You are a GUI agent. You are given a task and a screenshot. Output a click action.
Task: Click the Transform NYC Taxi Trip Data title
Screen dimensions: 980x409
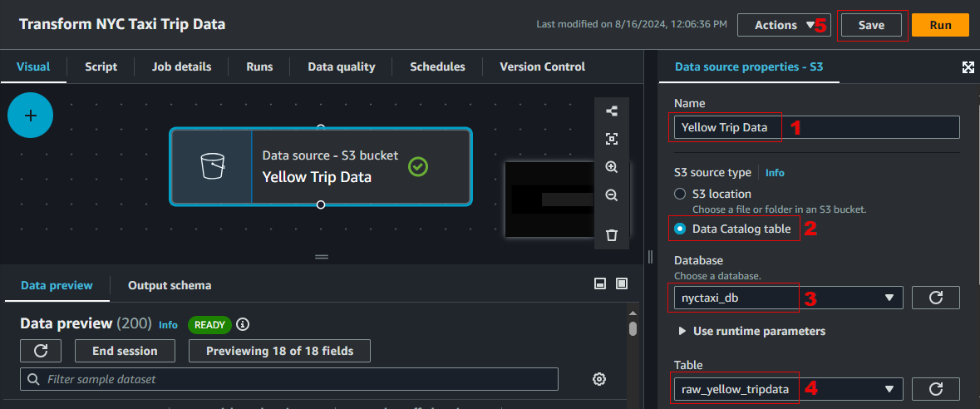click(122, 24)
